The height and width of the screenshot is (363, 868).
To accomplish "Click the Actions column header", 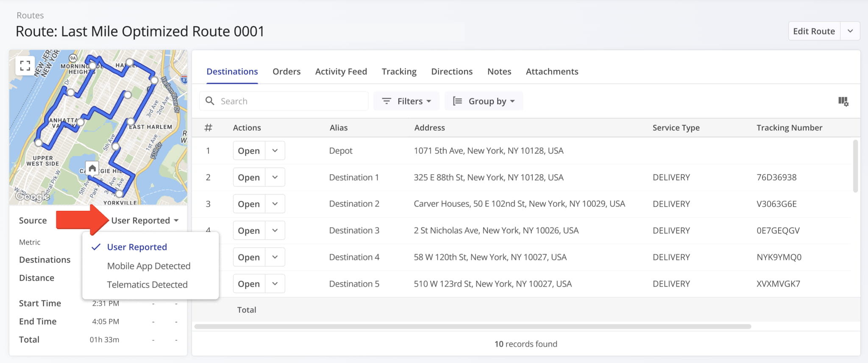I will point(247,128).
